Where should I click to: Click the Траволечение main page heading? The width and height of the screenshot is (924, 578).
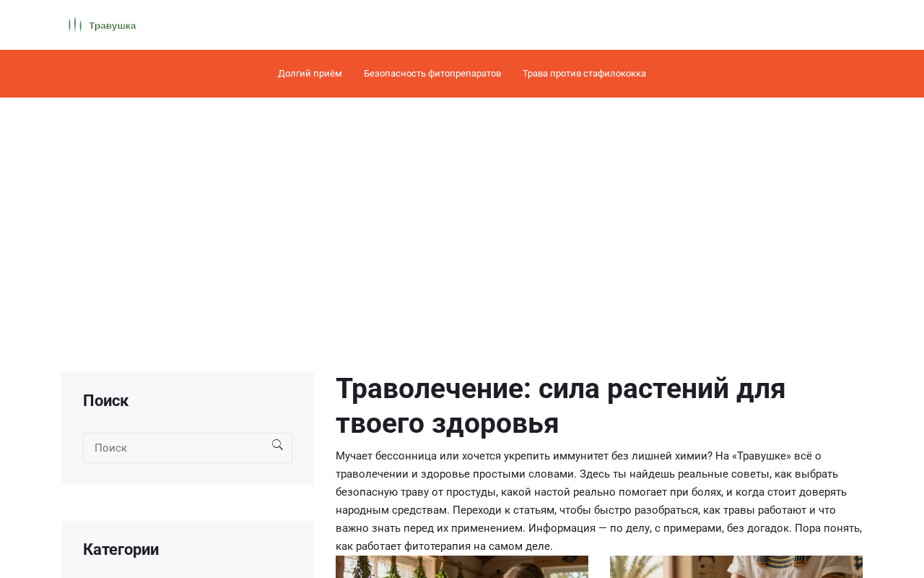click(x=560, y=406)
